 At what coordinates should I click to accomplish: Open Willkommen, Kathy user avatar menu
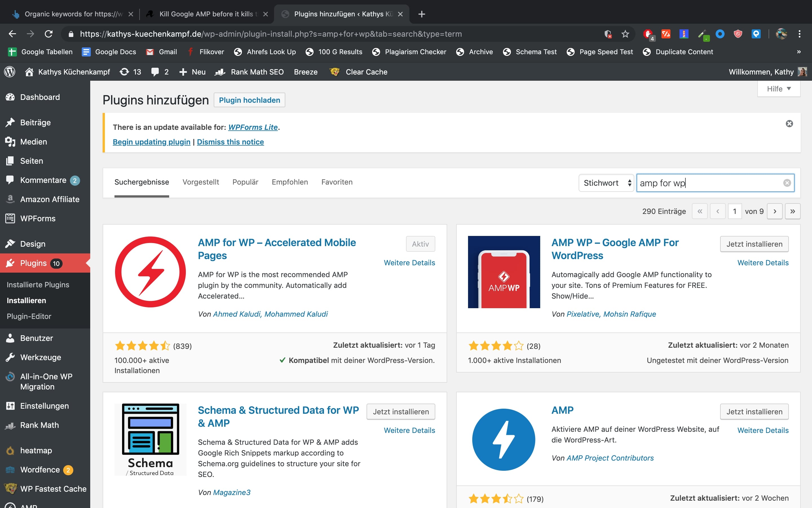click(768, 72)
